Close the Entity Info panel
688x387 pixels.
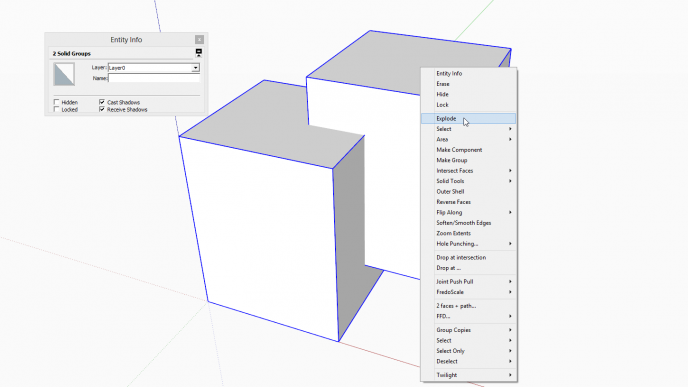click(199, 39)
